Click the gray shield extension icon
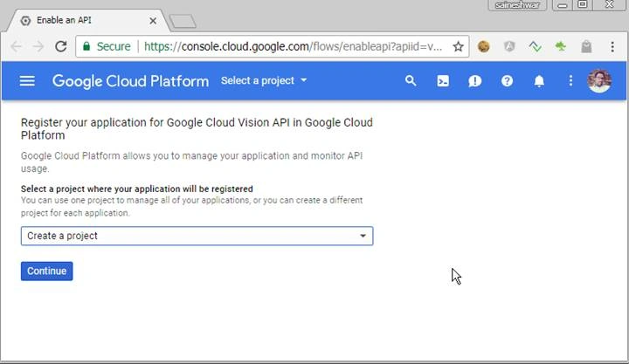Image resolution: width=629 pixels, height=364 pixels. pos(509,46)
